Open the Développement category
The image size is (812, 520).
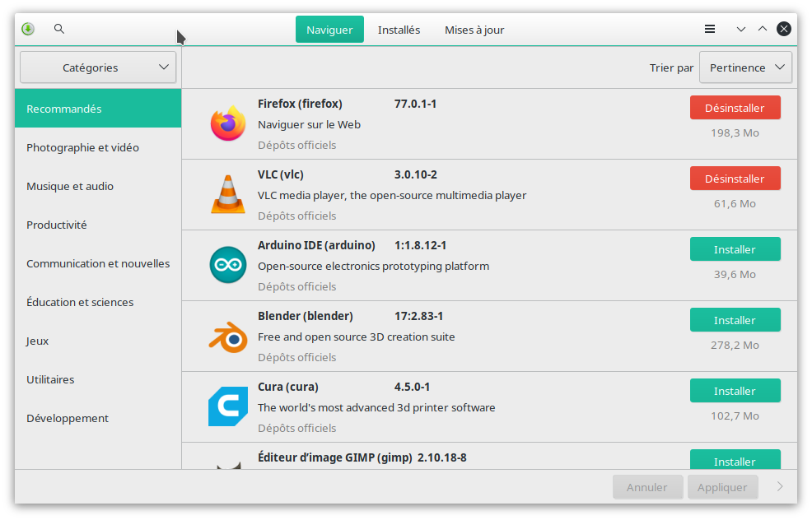coord(68,418)
